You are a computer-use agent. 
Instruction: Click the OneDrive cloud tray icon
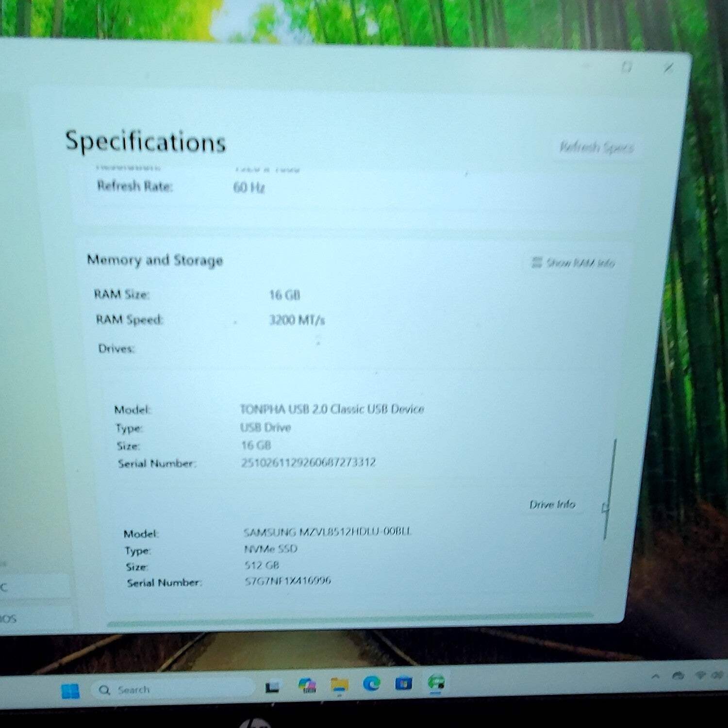[678, 675]
